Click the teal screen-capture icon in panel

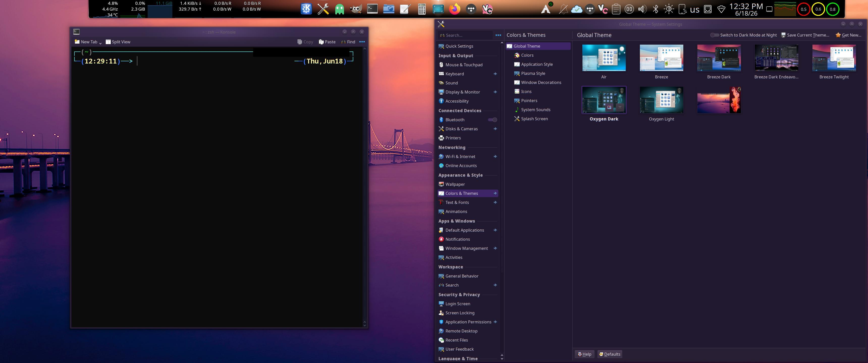(x=438, y=9)
